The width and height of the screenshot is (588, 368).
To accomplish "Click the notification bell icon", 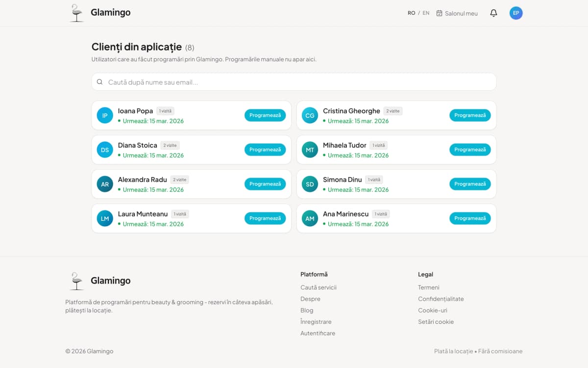I will pyautogui.click(x=493, y=13).
